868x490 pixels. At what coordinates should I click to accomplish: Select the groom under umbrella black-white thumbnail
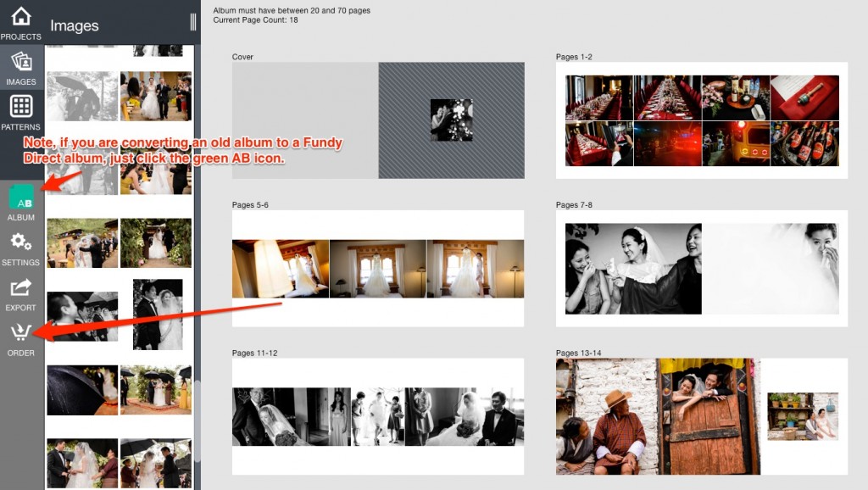click(82, 316)
